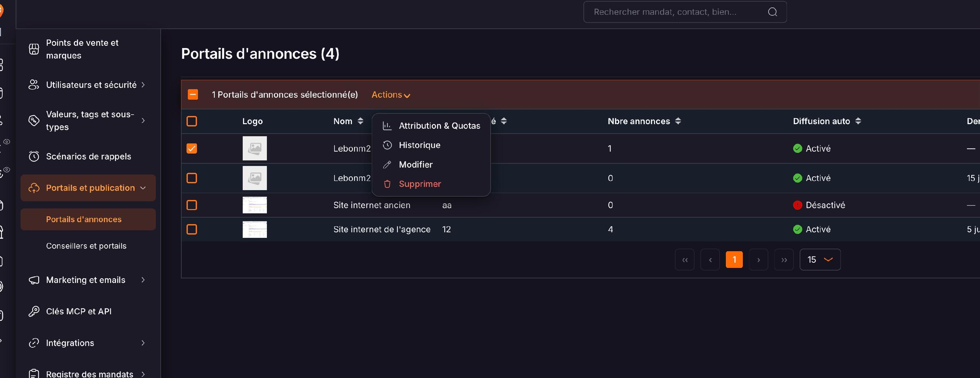Viewport: 980px width, 378px height.
Task: Click the Scénarios de rappels clock icon
Action: [x=34, y=156]
